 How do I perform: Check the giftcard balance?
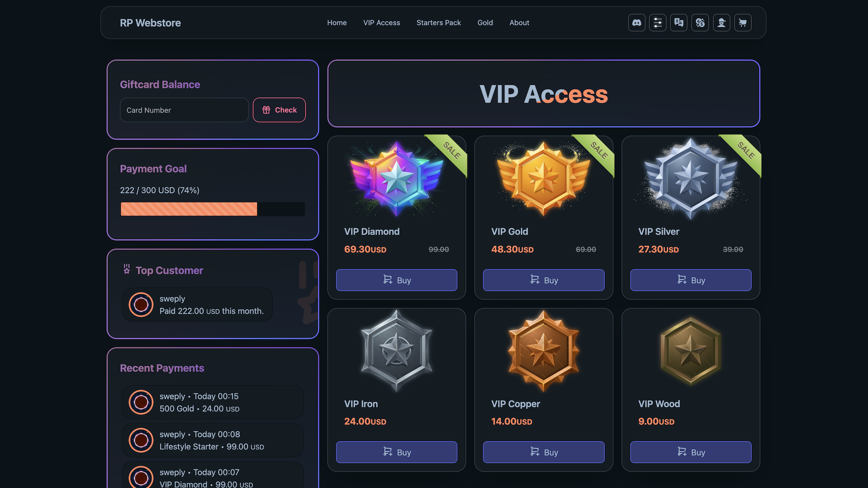pos(279,110)
